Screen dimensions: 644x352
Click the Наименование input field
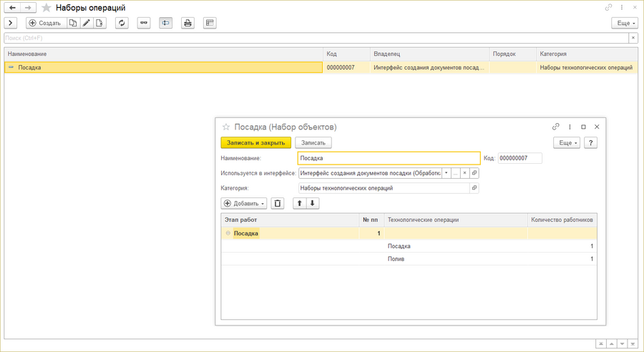(x=389, y=158)
